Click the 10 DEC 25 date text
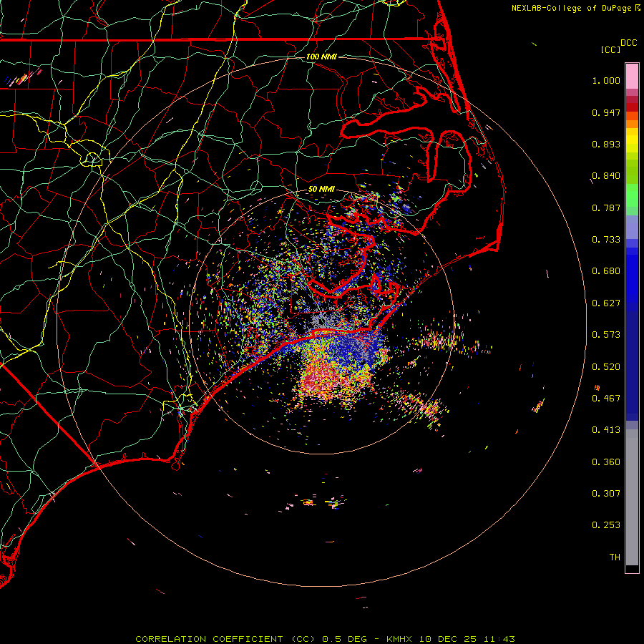Screen dimensions: 644x644 coord(448,639)
